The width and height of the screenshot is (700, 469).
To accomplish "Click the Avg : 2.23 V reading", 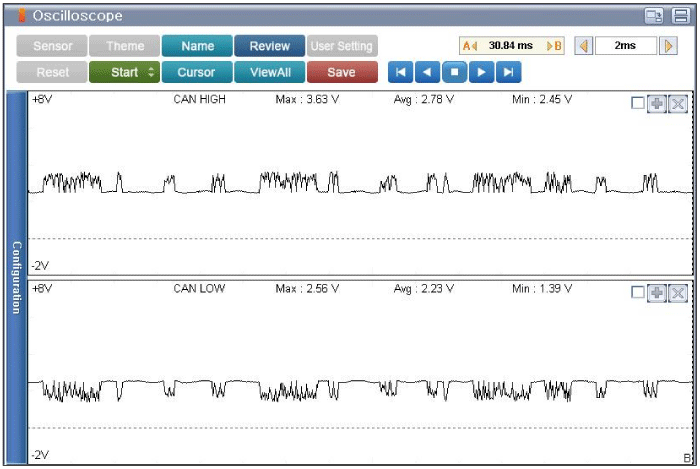I will tap(424, 289).
